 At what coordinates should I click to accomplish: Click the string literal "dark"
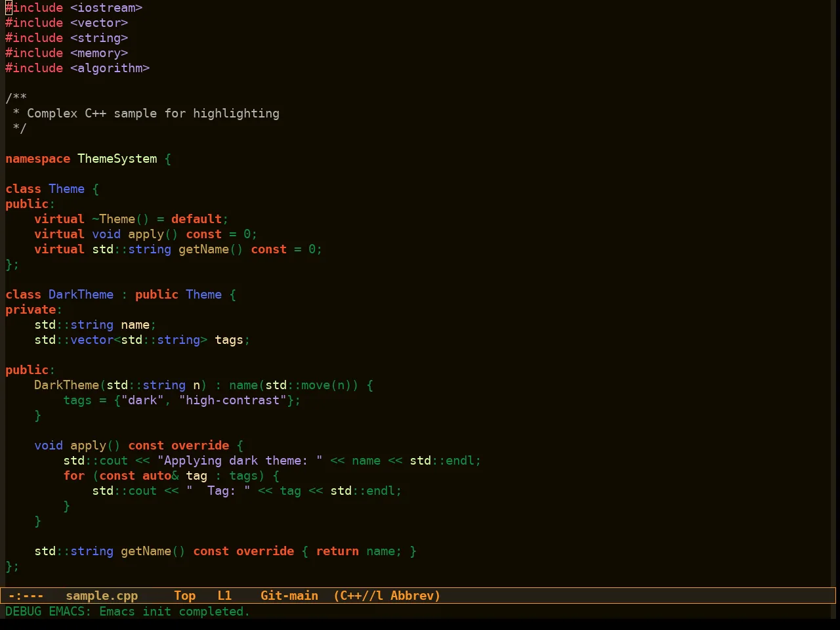pos(142,400)
